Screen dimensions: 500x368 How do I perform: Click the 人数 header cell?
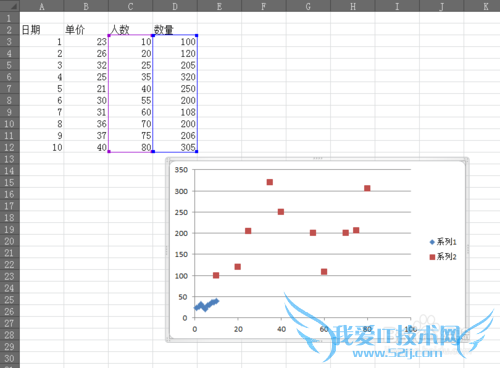[x=130, y=30]
